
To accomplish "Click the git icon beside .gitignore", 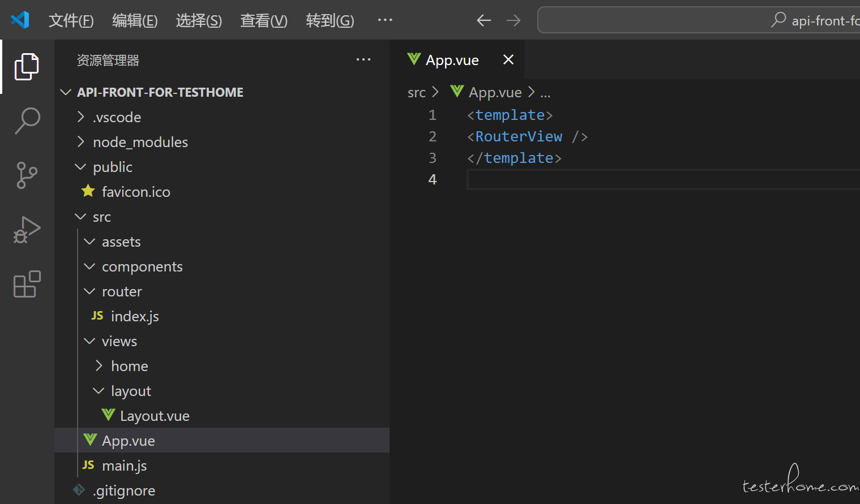I will [x=79, y=490].
